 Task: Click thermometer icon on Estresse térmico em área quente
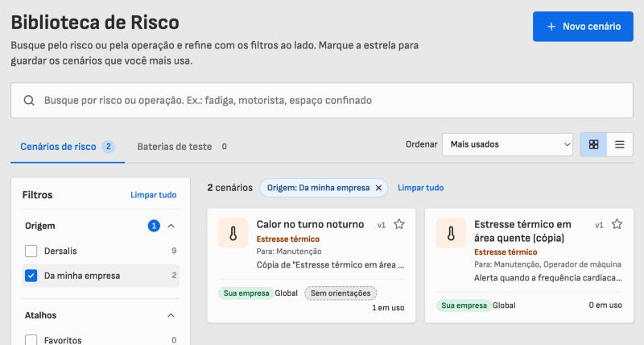[x=451, y=233]
